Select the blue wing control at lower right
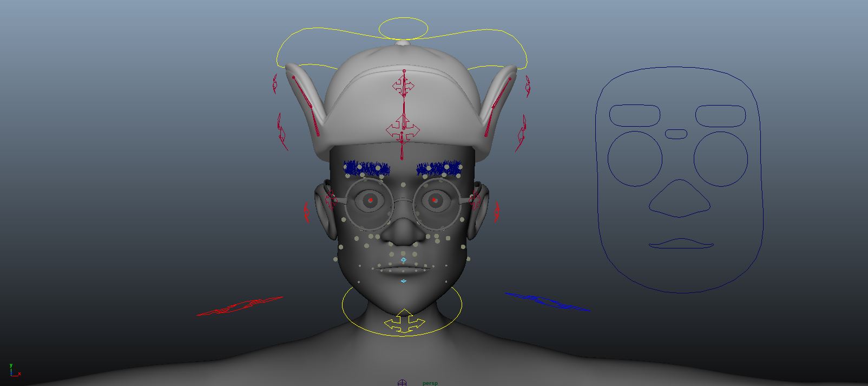 (548, 302)
